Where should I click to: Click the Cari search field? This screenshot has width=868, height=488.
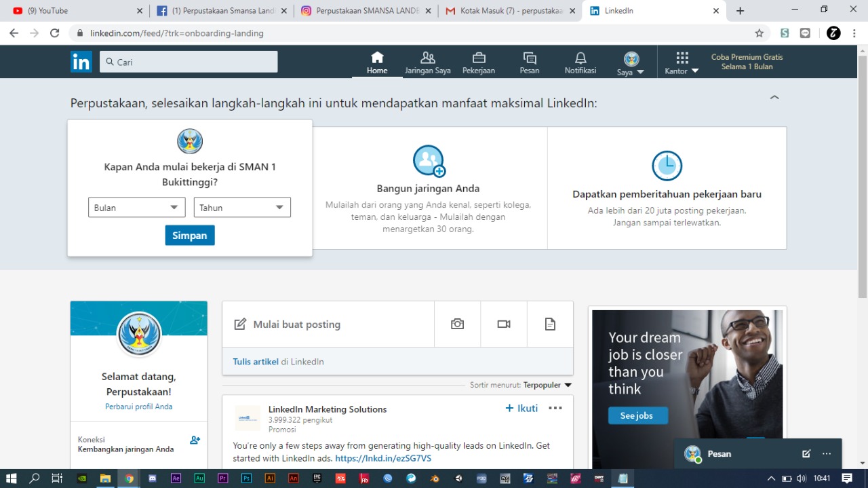(x=190, y=62)
